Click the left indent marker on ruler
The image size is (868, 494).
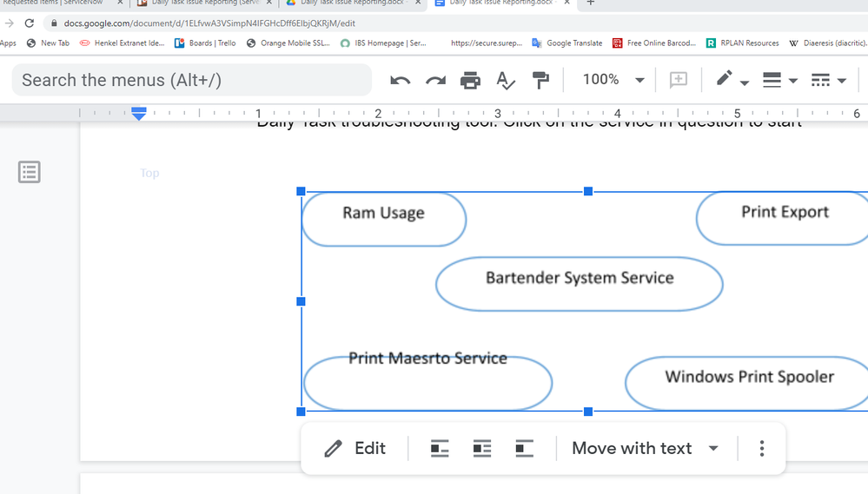pos(139,114)
